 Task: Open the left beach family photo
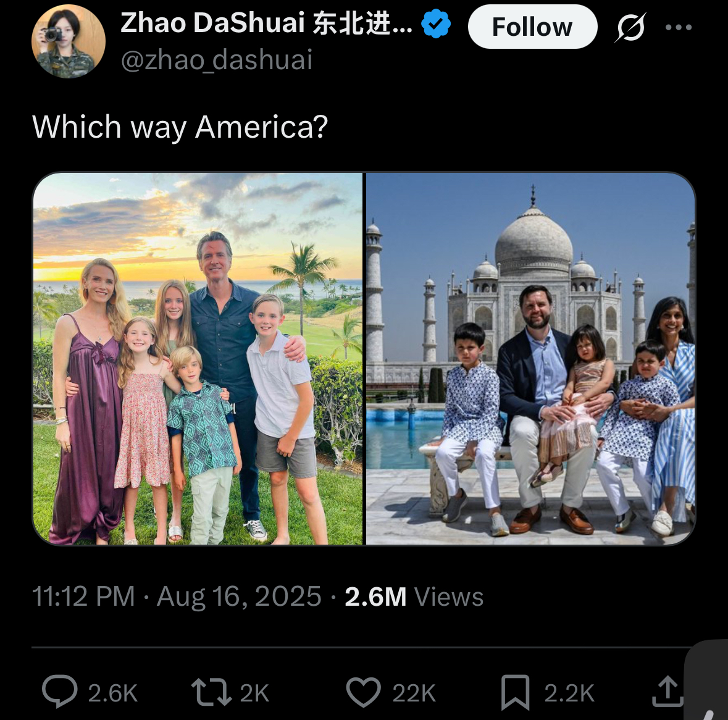198,358
